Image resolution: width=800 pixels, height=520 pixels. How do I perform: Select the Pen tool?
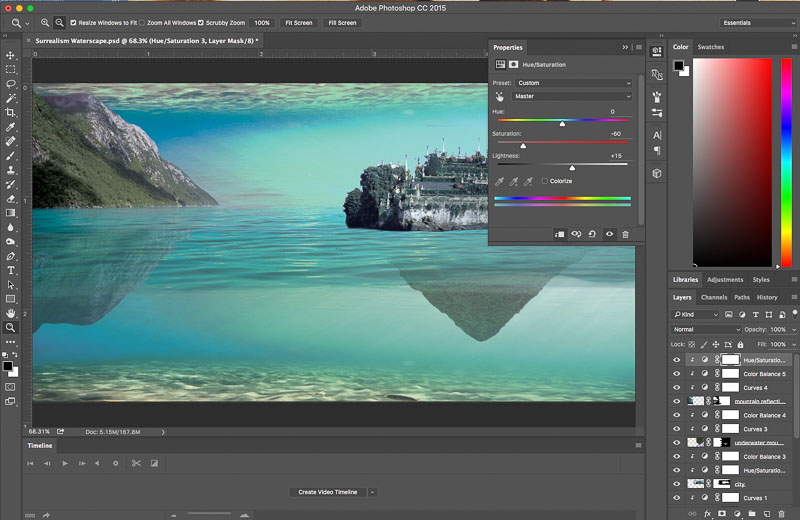tap(10, 256)
